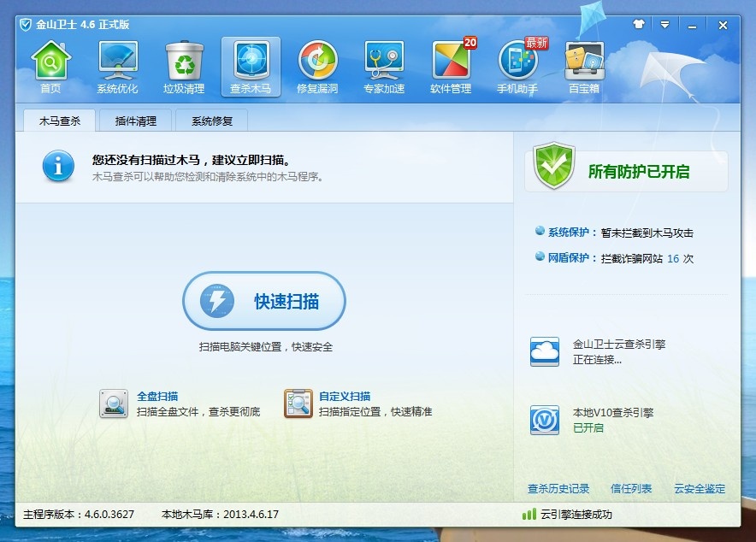This screenshot has width=756, height=542.
Task: Switch to the 插件清理 tab
Action: pos(135,121)
